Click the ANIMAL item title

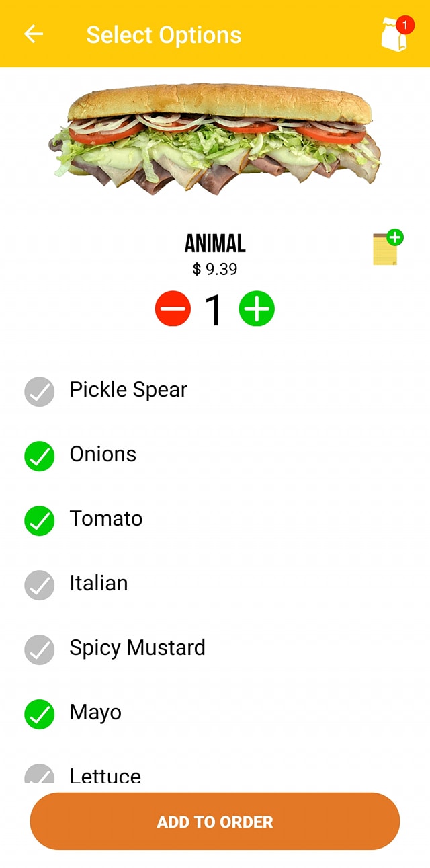pos(215,243)
